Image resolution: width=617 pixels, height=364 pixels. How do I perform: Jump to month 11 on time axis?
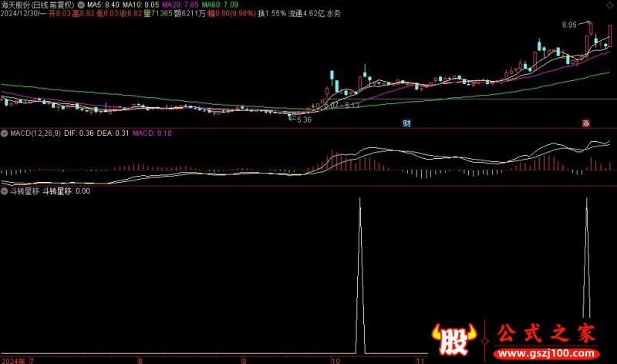coord(420,360)
